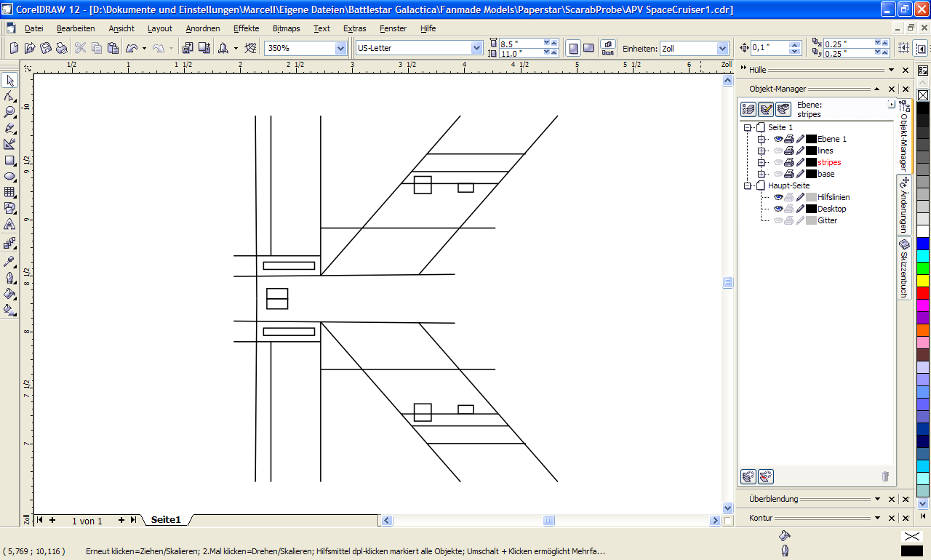931x560 pixels.
Task: Create a new document
Action: 14,48
